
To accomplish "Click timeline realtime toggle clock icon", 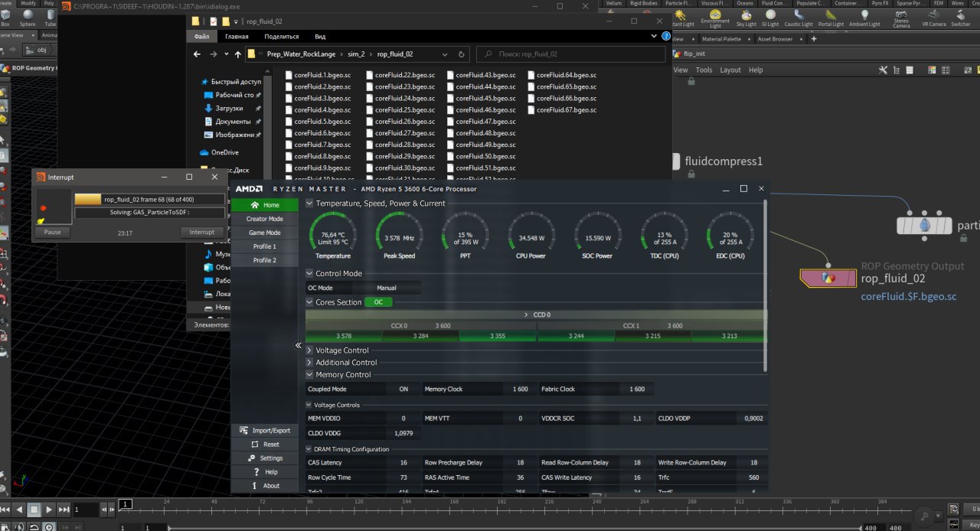I will click(x=48, y=526).
